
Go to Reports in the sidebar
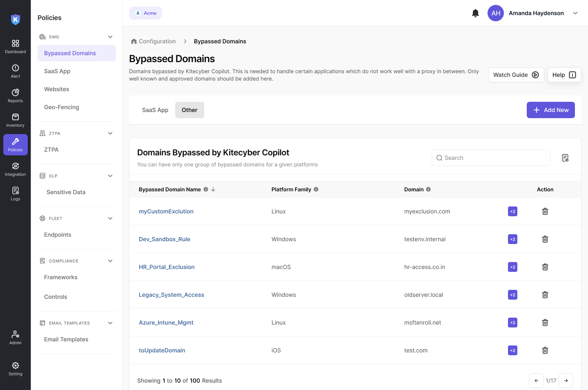pyautogui.click(x=16, y=96)
